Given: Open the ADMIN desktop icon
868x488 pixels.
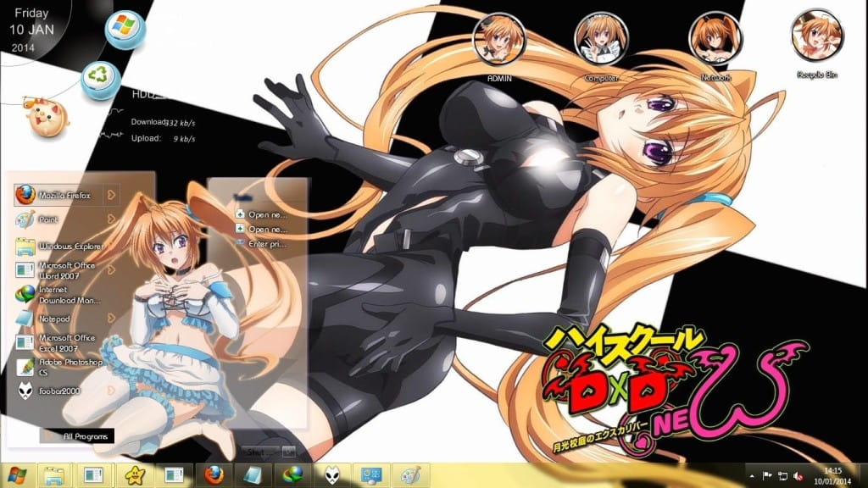Looking at the screenshot, I should (499, 48).
